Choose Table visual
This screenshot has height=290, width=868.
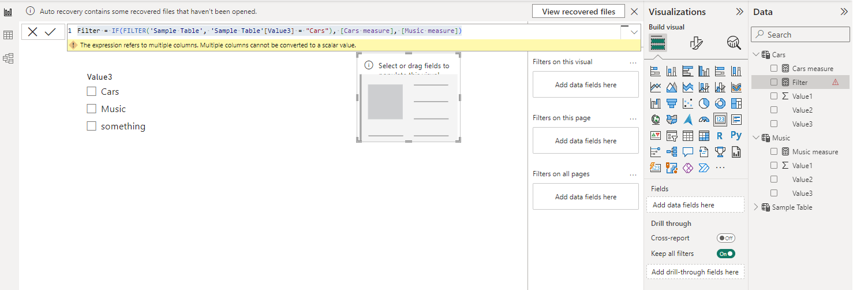(688, 136)
